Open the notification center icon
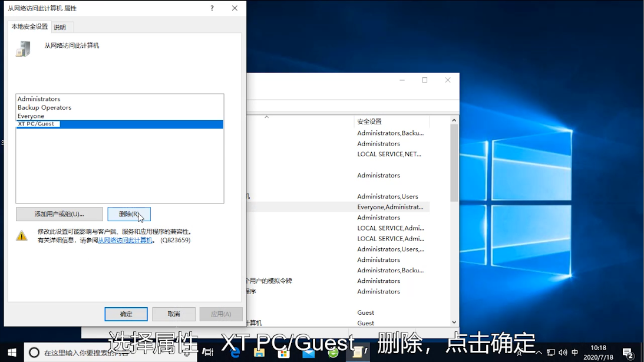Viewport: 644px width, 362px height. click(628, 353)
